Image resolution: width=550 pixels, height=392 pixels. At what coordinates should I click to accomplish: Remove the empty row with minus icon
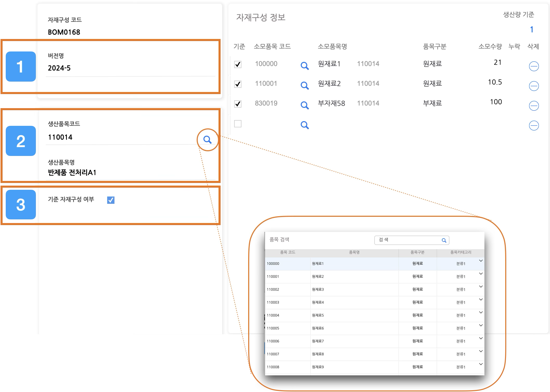534,126
